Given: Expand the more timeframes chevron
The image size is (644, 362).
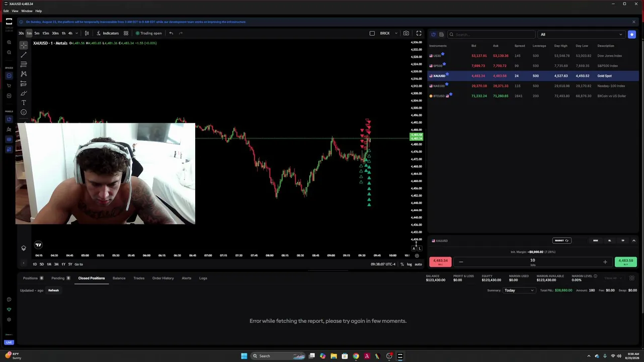Looking at the screenshot, I should [76, 33].
